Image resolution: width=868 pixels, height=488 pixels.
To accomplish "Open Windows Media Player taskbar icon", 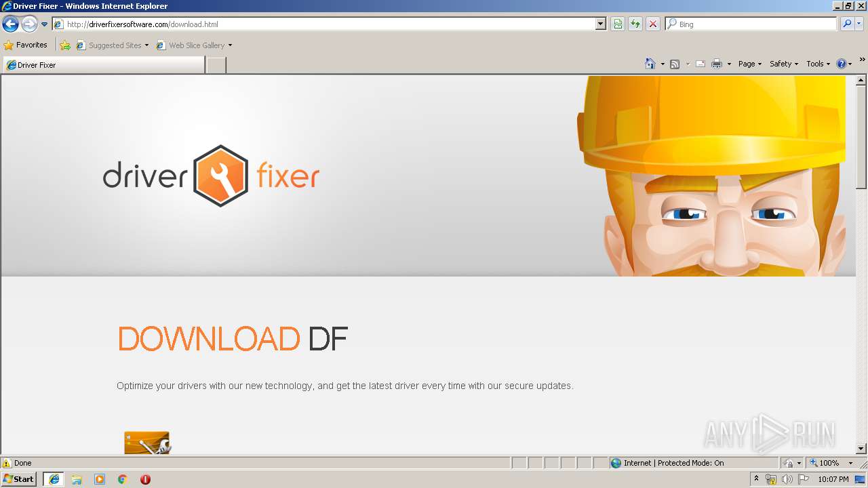I will pyautogui.click(x=100, y=479).
